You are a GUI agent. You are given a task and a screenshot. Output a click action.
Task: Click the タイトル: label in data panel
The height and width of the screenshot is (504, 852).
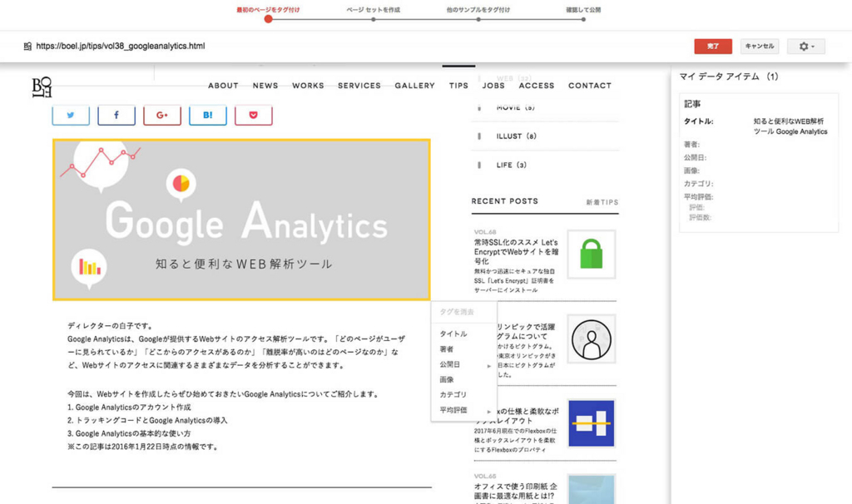[699, 121]
